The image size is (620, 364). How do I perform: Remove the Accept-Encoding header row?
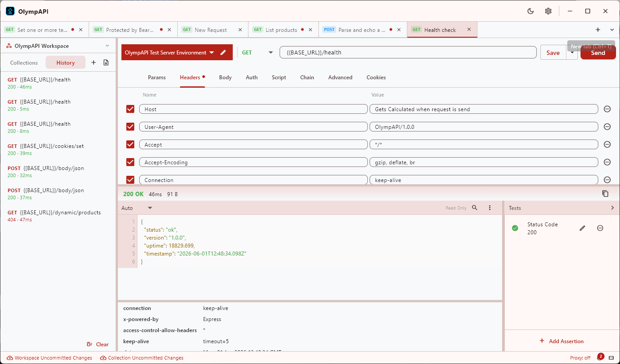[x=607, y=162]
